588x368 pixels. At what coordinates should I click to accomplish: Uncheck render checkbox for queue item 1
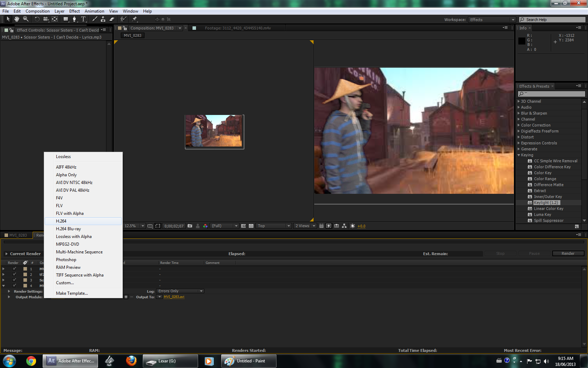click(14, 269)
